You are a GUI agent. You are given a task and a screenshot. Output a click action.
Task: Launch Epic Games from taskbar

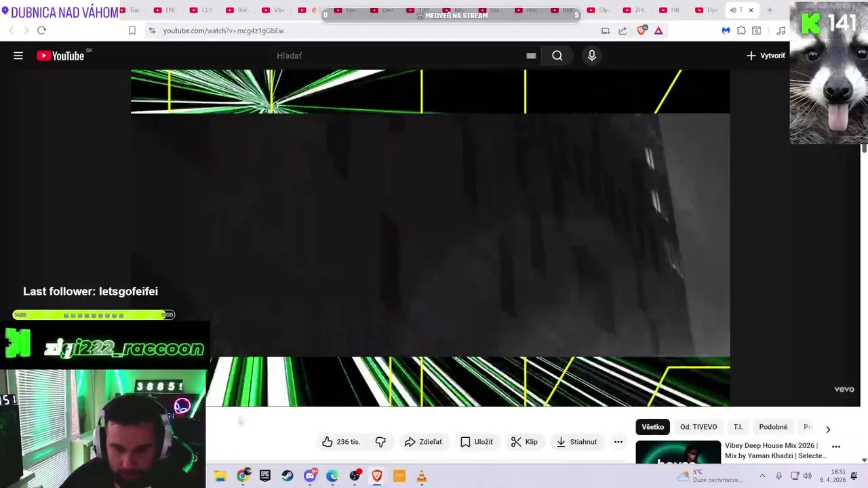coord(265,476)
